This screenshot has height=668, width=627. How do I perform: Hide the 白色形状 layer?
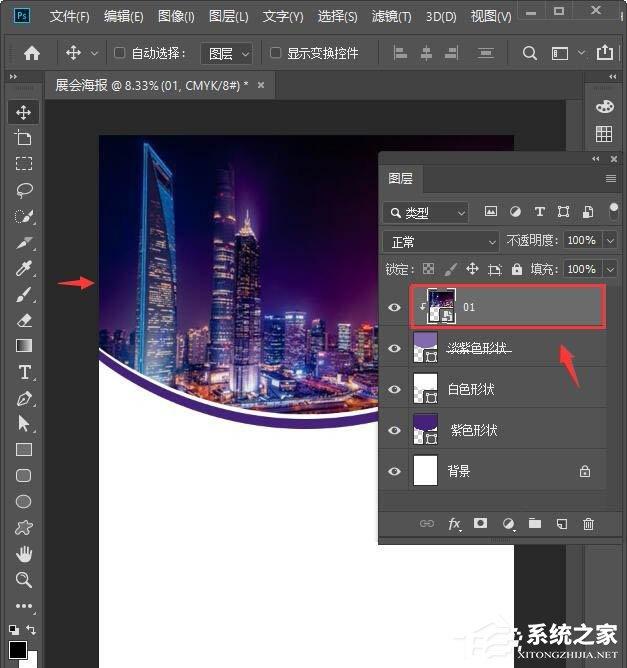(394, 389)
